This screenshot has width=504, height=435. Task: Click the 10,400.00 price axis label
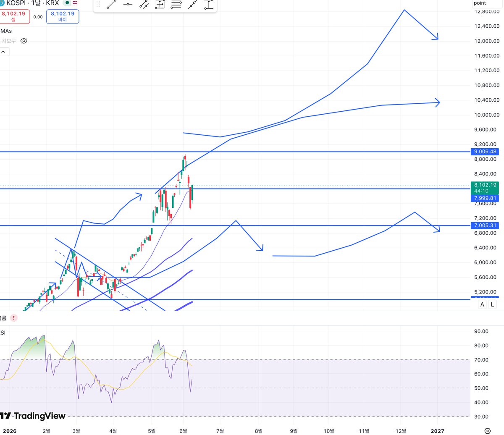(x=487, y=100)
